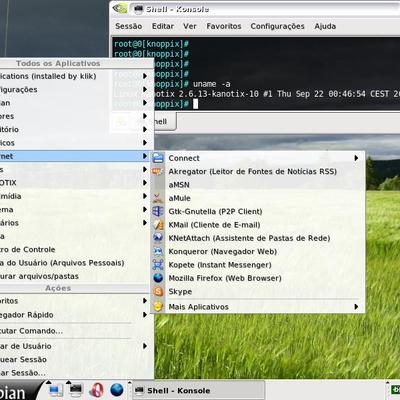
Task: Select aMSN from the Internet submenu
Action: (x=258, y=185)
